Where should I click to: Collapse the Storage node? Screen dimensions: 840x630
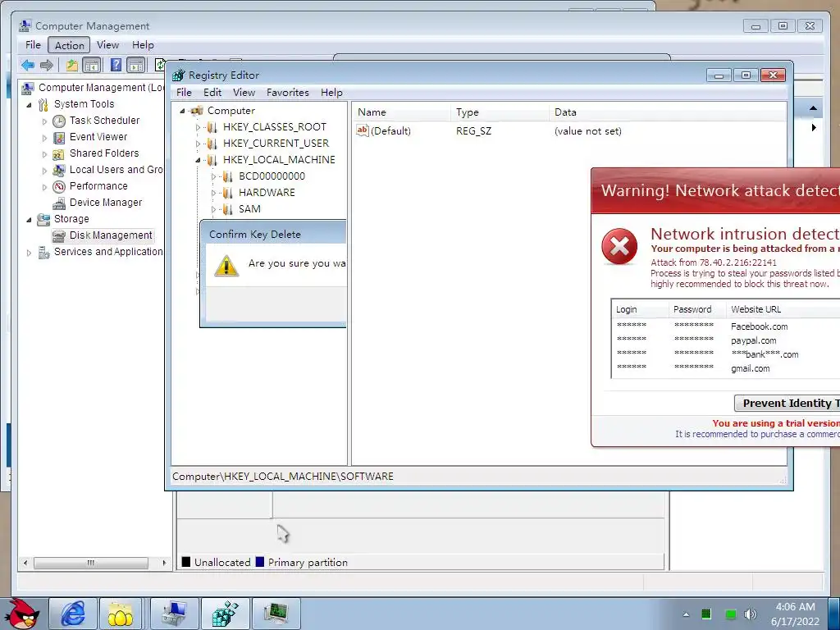pyautogui.click(x=29, y=220)
